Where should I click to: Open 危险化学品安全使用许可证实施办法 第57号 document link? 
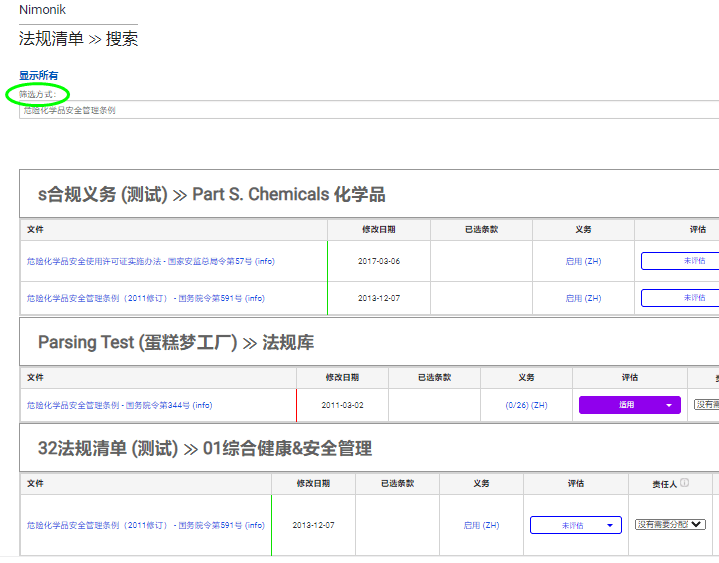[150, 261]
